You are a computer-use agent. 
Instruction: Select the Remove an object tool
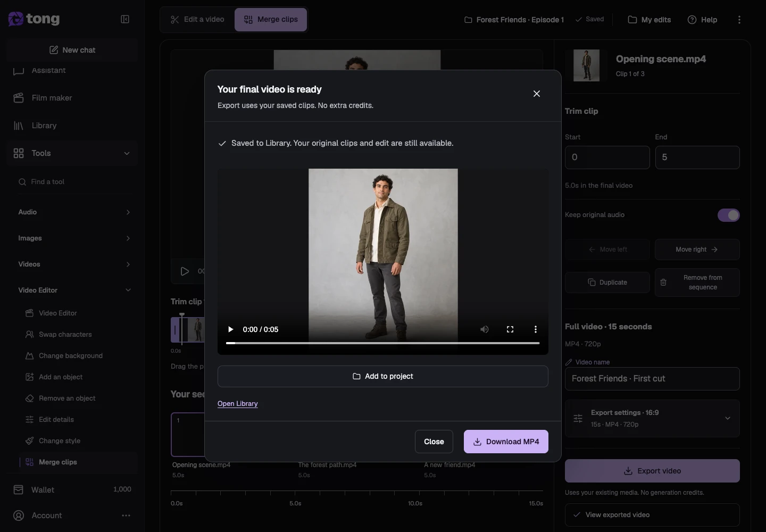[79, 398]
